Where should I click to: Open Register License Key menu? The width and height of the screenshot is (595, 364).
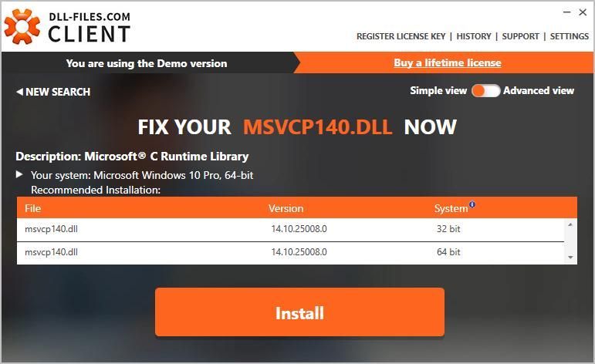[x=401, y=36]
